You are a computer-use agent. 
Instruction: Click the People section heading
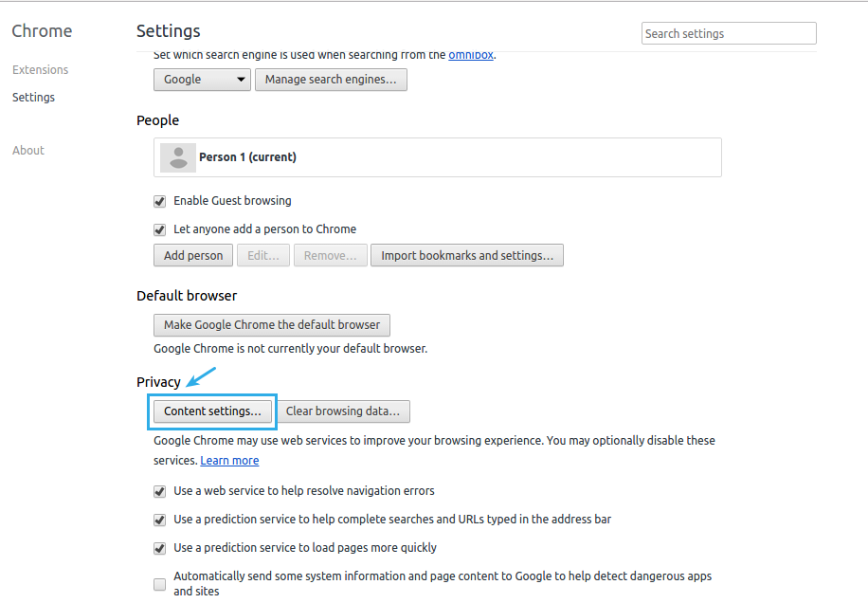(x=157, y=120)
